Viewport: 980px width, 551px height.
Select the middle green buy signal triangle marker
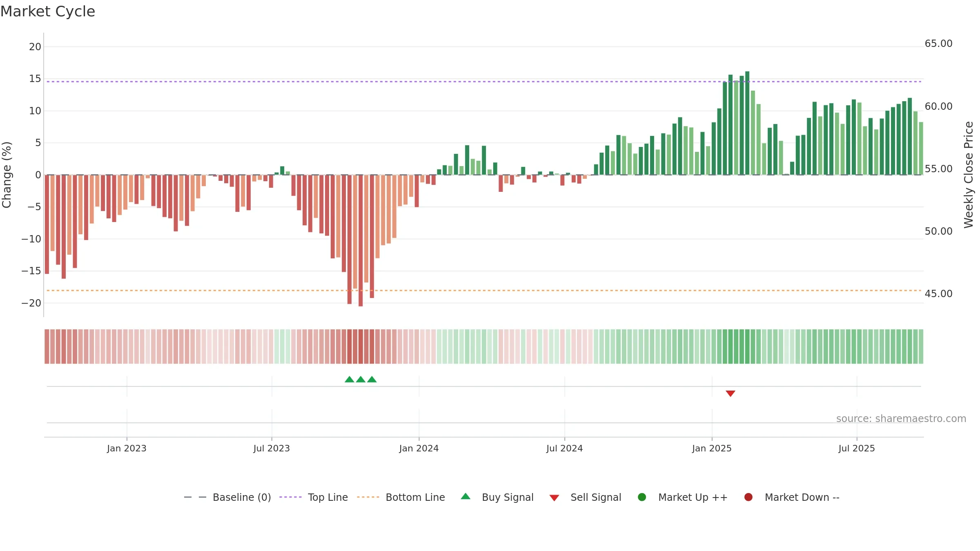pos(361,379)
